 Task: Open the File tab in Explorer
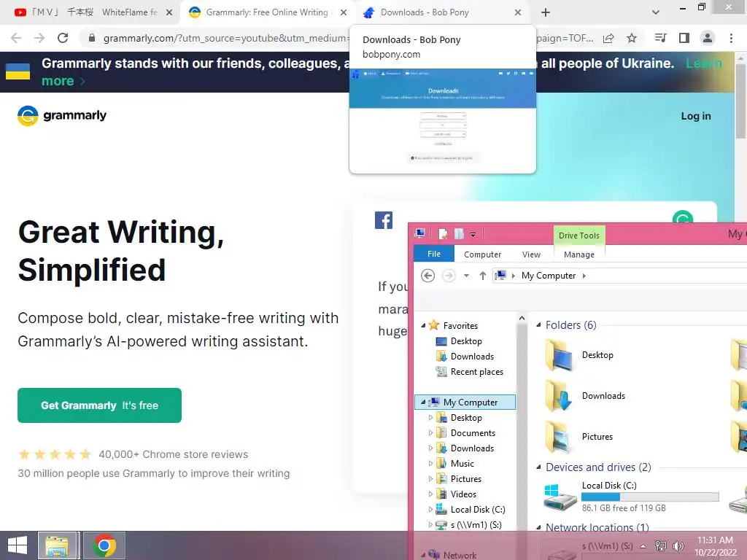(434, 254)
